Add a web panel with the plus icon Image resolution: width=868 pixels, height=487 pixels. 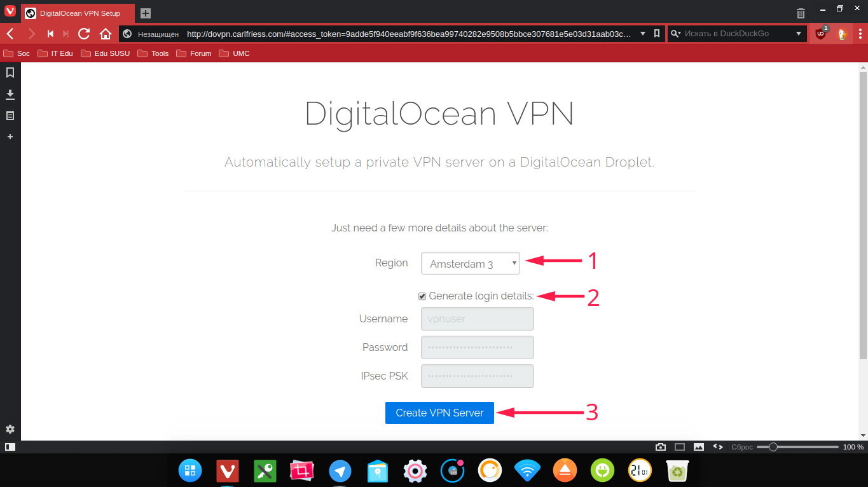point(10,137)
